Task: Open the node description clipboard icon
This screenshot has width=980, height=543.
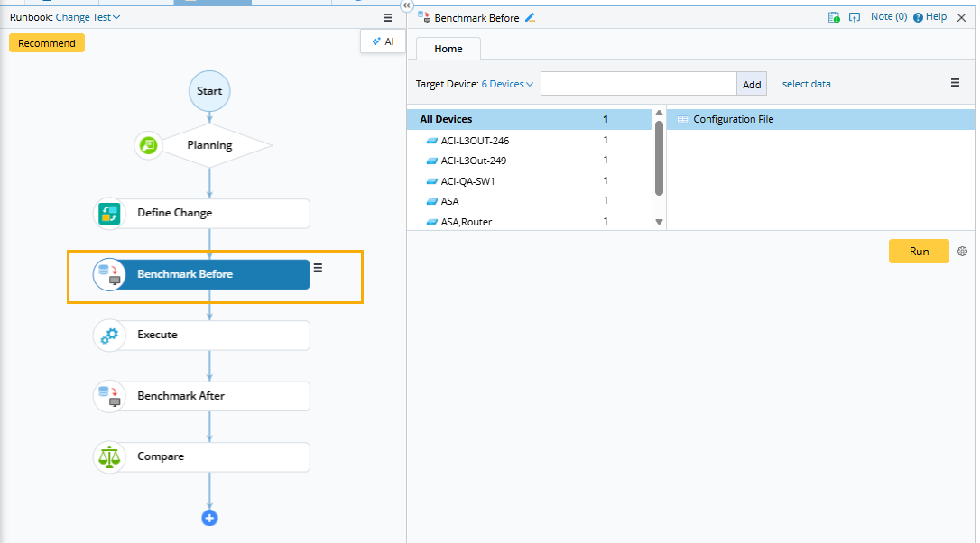Action: coord(834,17)
